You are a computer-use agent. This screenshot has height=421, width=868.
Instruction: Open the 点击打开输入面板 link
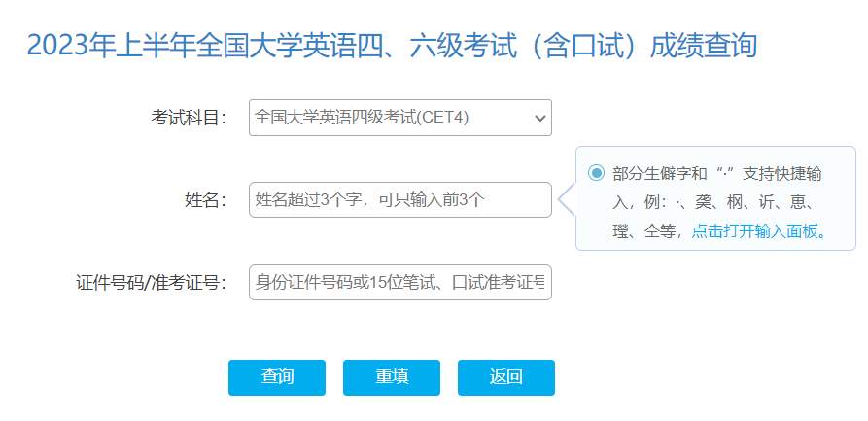pyautogui.click(x=758, y=231)
